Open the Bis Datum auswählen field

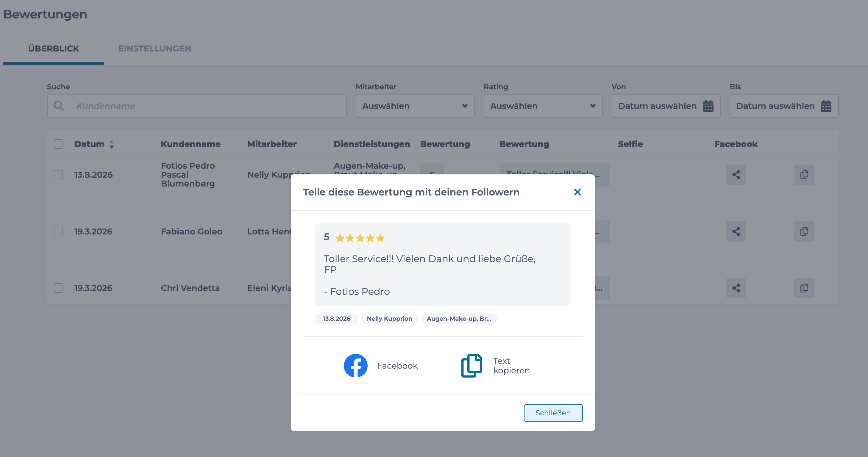(784, 106)
